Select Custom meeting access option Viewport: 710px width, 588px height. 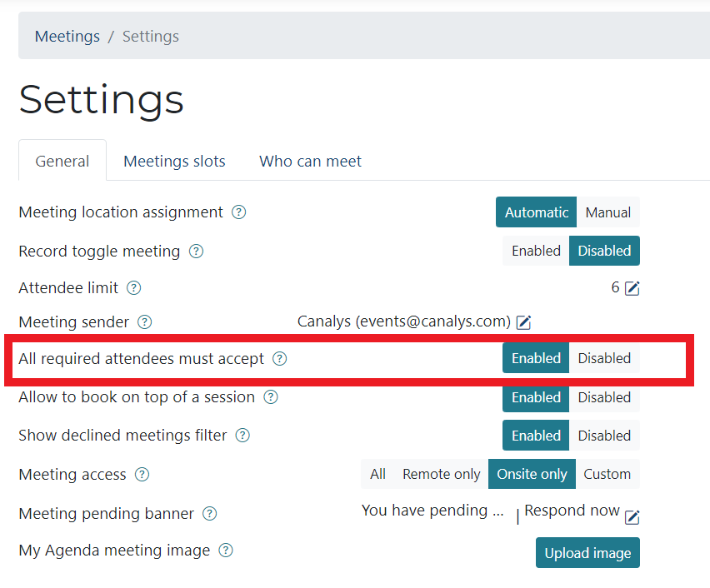click(x=607, y=474)
